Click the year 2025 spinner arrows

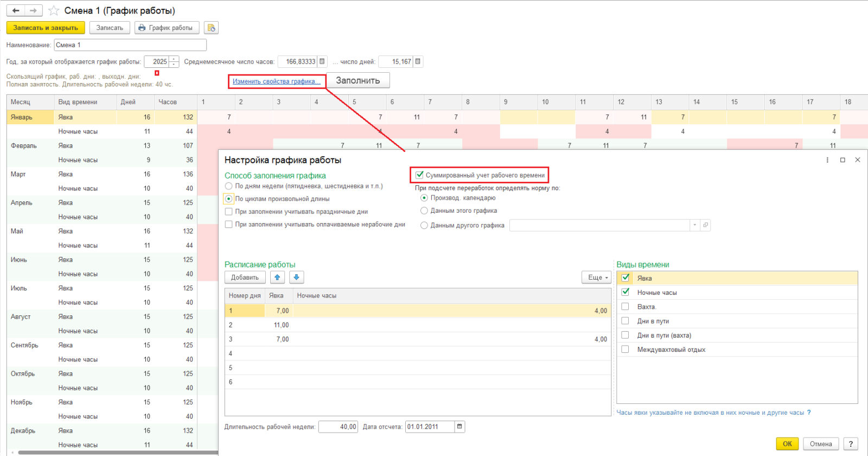pyautogui.click(x=174, y=61)
